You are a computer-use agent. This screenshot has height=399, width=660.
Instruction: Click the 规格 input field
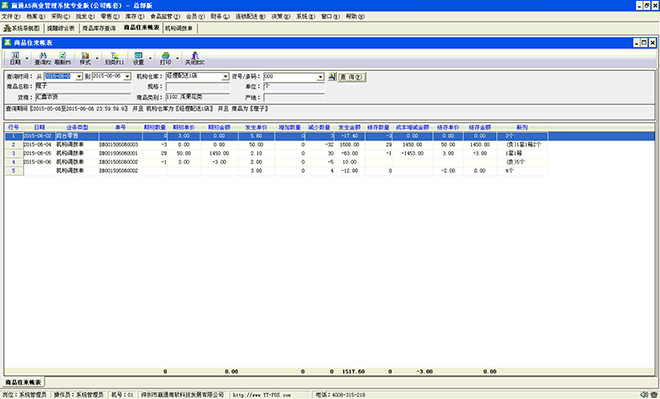click(x=197, y=86)
